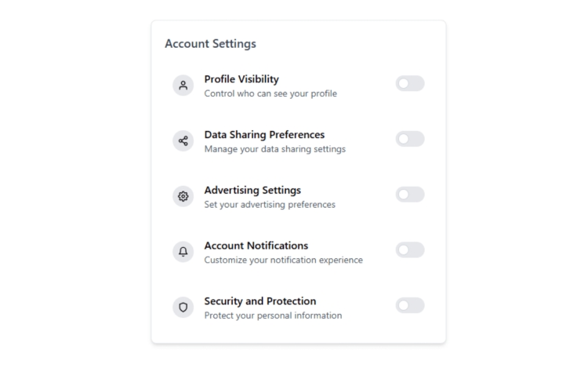Click the Account Notifications title text
Viewport: 588px width, 368px height.
click(x=256, y=246)
